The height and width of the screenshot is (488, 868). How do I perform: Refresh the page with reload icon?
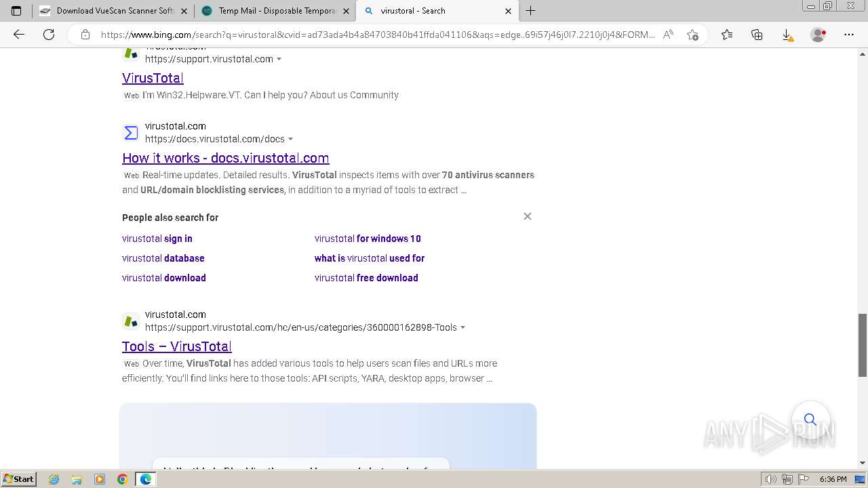click(49, 35)
